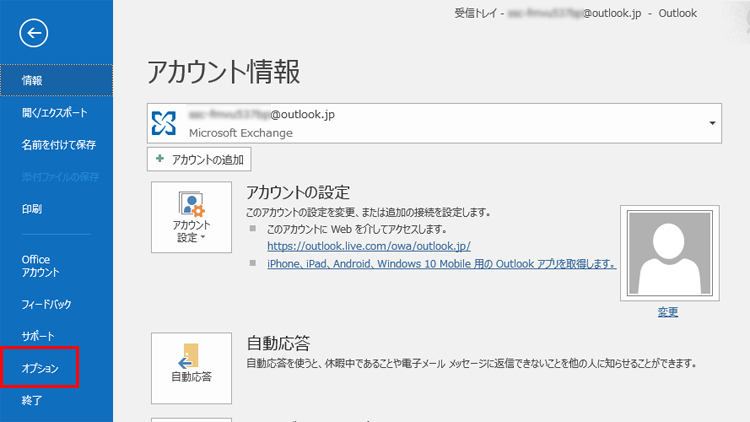Viewport: 750px width, 422px height.
Task: Click the account settings person-gear icon
Action: click(191, 204)
